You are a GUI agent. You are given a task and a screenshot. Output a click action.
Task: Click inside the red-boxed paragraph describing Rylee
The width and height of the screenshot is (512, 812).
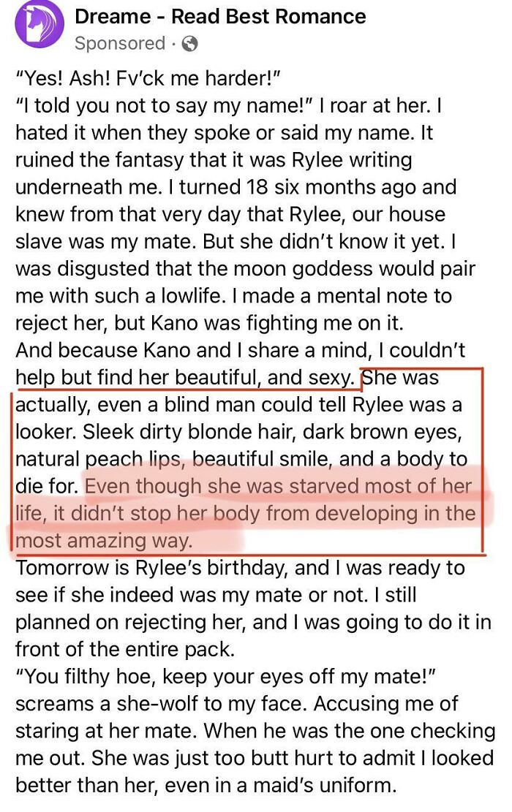[241, 431]
